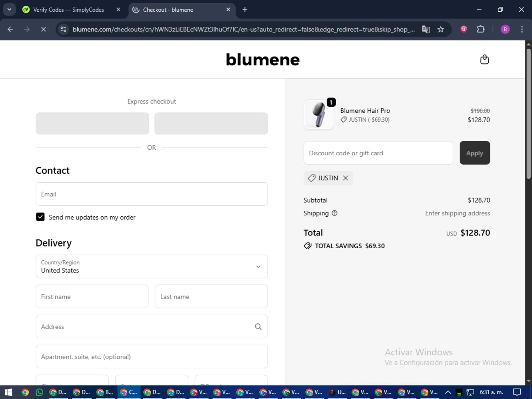Click the Blumene Hair Pro product name
The height and width of the screenshot is (399, 532).
click(365, 111)
